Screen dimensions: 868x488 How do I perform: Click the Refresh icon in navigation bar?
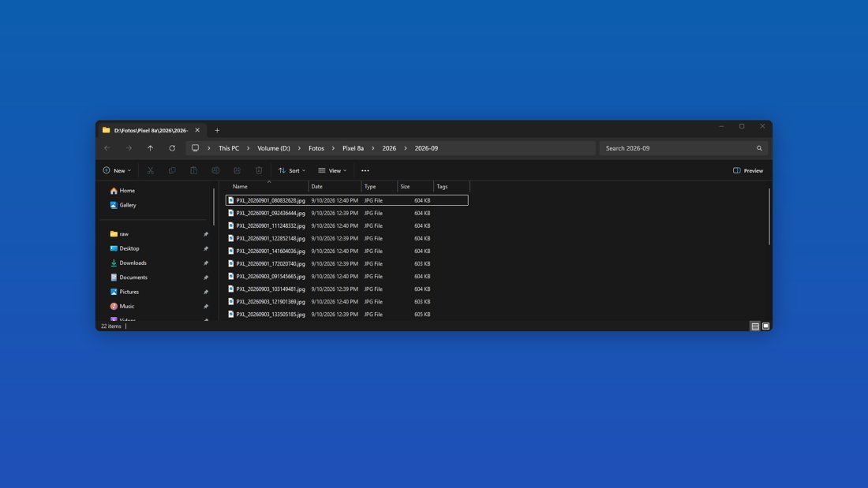(x=172, y=148)
